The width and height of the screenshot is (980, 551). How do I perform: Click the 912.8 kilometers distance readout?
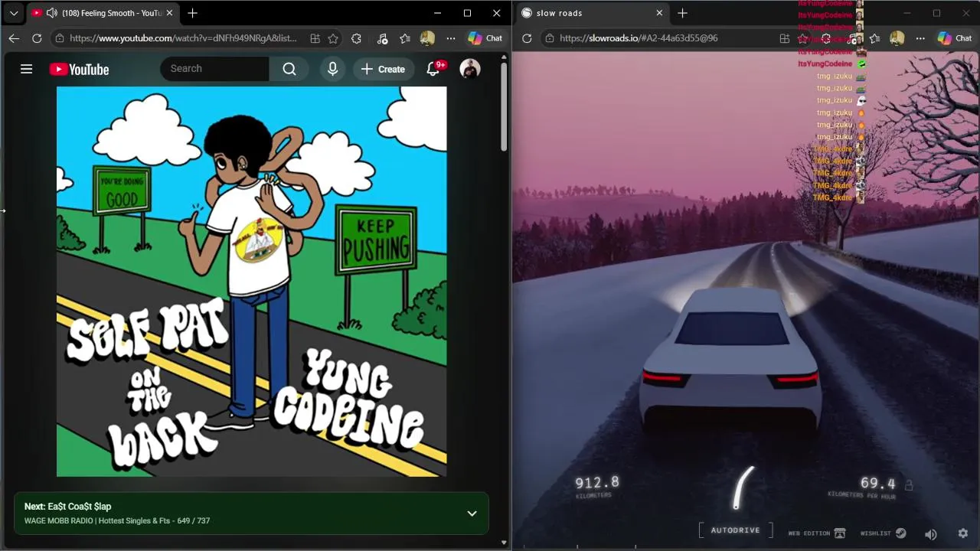[x=597, y=483]
